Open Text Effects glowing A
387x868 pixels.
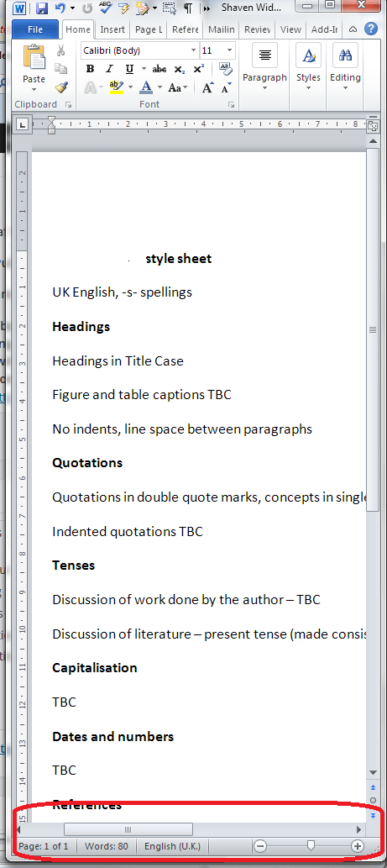[x=90, y=87]
